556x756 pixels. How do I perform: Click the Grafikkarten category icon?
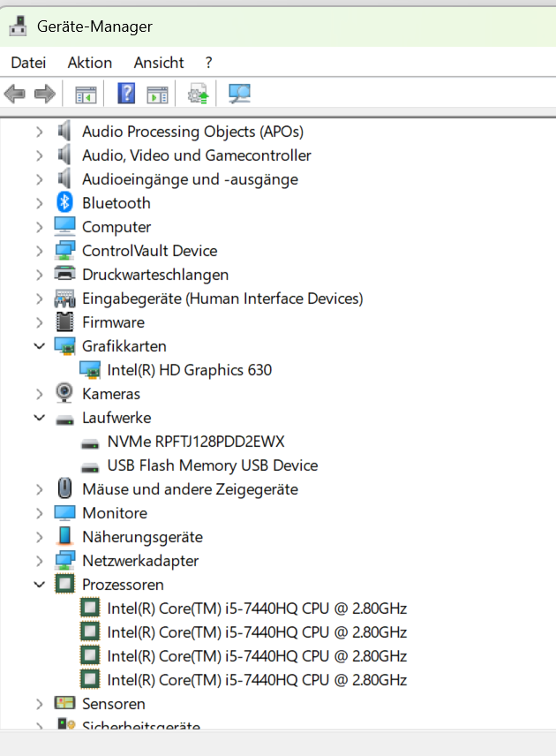[x=64, y=345]
